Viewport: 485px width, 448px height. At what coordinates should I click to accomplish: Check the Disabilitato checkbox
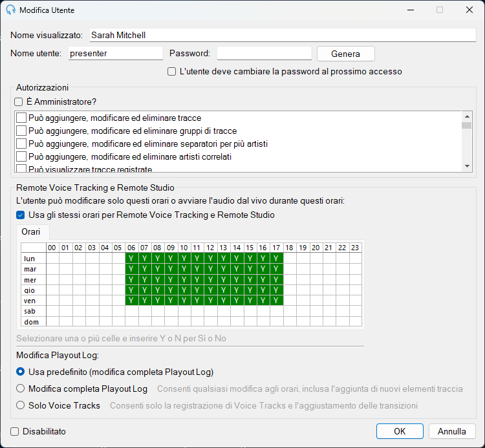(14, 431)
